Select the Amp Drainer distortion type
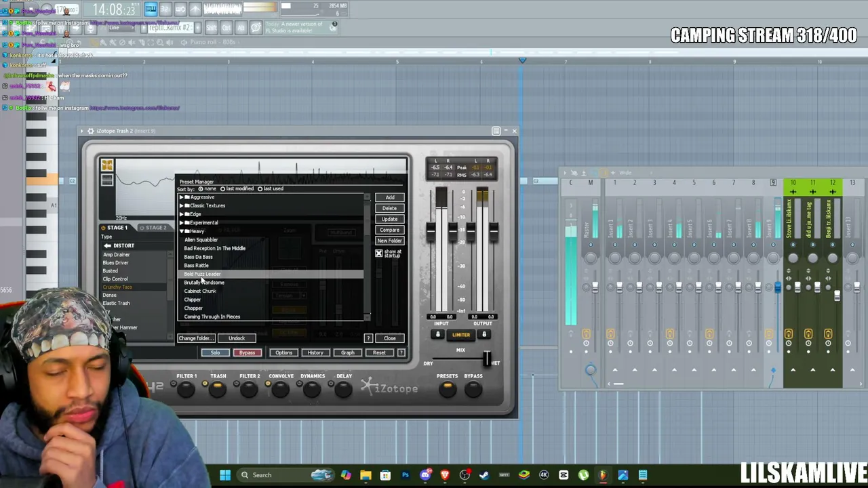The image size is (868, 488). click(x=116, y=255)
